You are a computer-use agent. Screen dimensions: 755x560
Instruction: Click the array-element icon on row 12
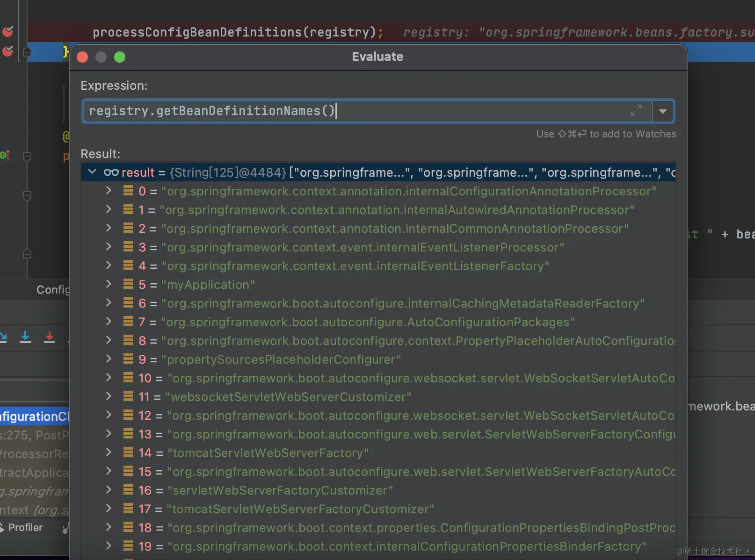128,415
